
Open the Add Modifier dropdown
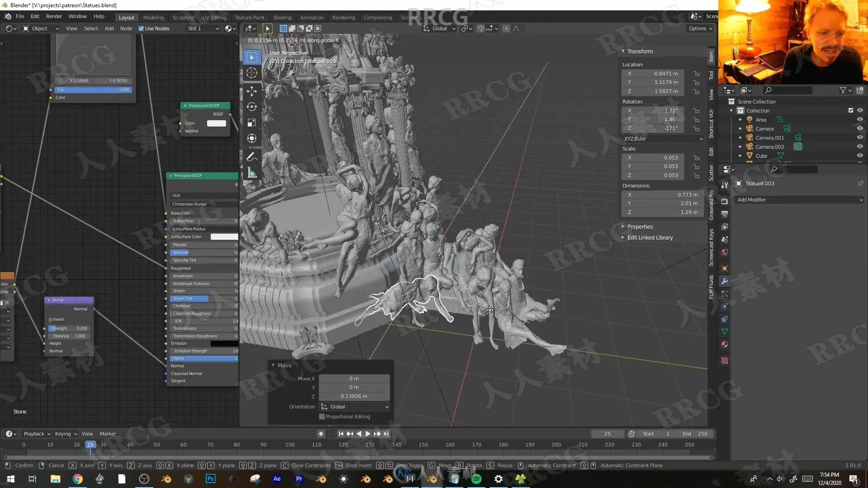(799, 200)
